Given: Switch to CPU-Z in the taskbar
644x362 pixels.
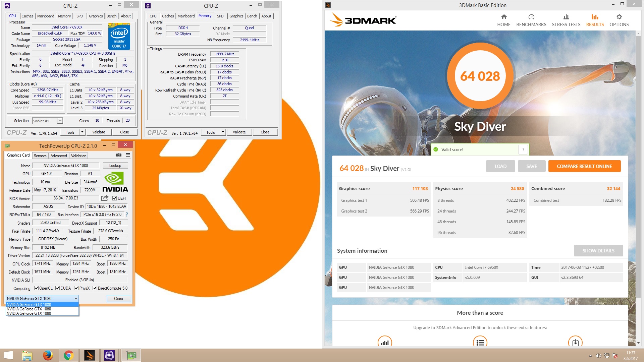Looking at the screenshot, I should click(110, 355).
